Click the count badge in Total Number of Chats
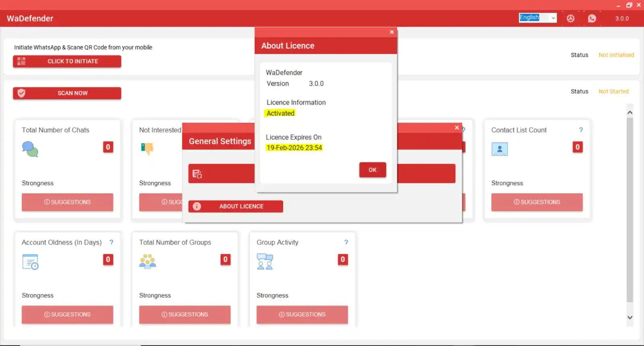This screenshot has width=644, height=346. 108,147
